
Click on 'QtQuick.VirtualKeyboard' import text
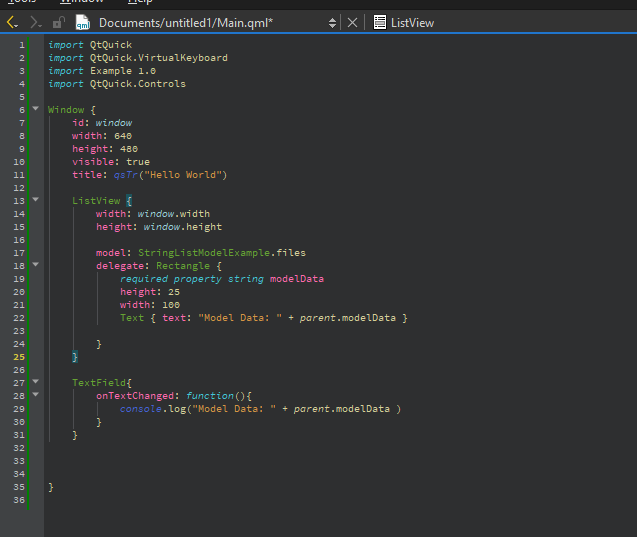158,58
